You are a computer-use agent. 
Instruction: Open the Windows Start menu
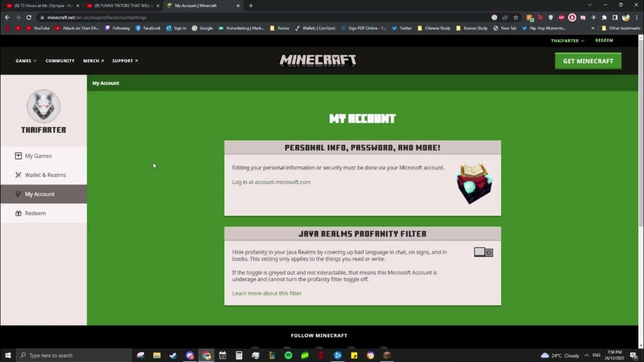8,355
